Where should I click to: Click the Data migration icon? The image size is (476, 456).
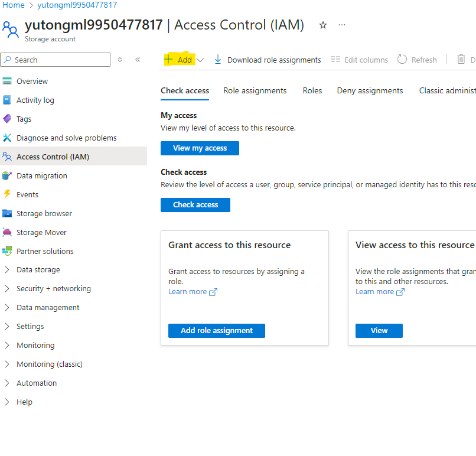pos(7,175)
